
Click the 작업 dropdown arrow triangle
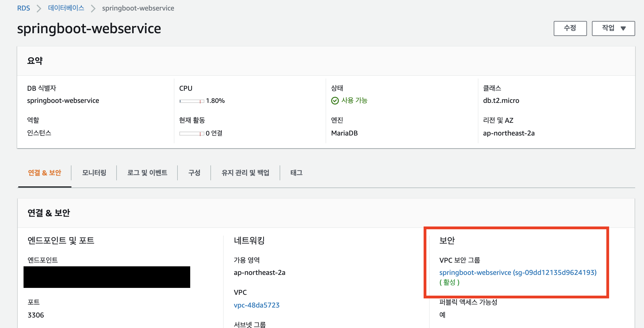coord(623,28)
